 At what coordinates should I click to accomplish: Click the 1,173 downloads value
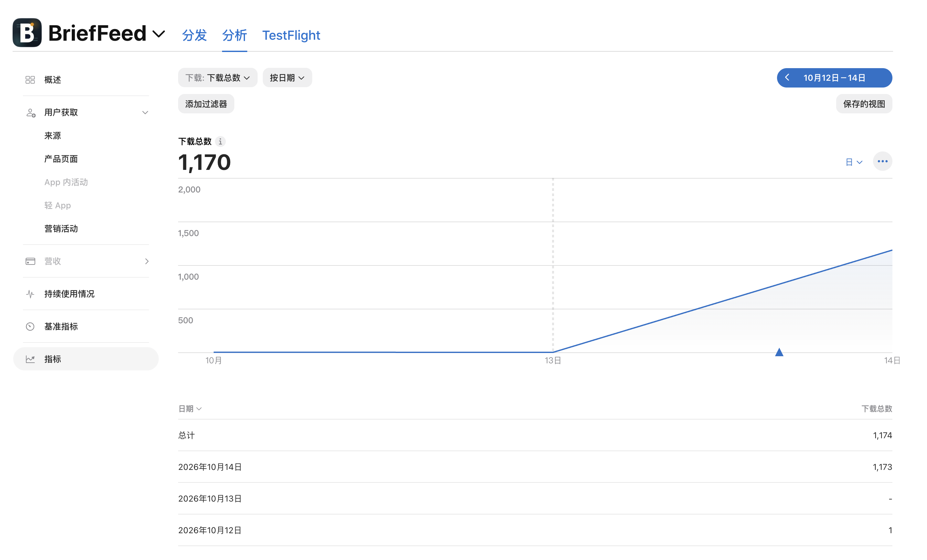click(x=882, y=467)
